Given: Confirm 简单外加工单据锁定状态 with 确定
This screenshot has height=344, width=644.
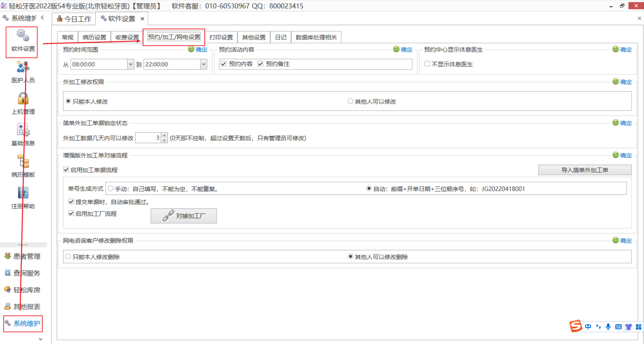Looking at the screenshot, I should (622, 123).
